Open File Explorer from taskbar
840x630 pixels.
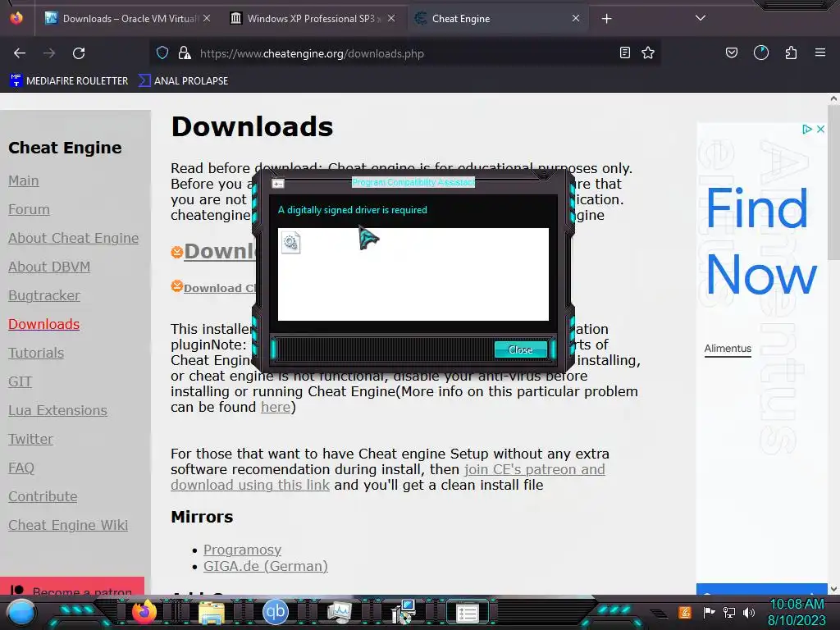(212, 614)
